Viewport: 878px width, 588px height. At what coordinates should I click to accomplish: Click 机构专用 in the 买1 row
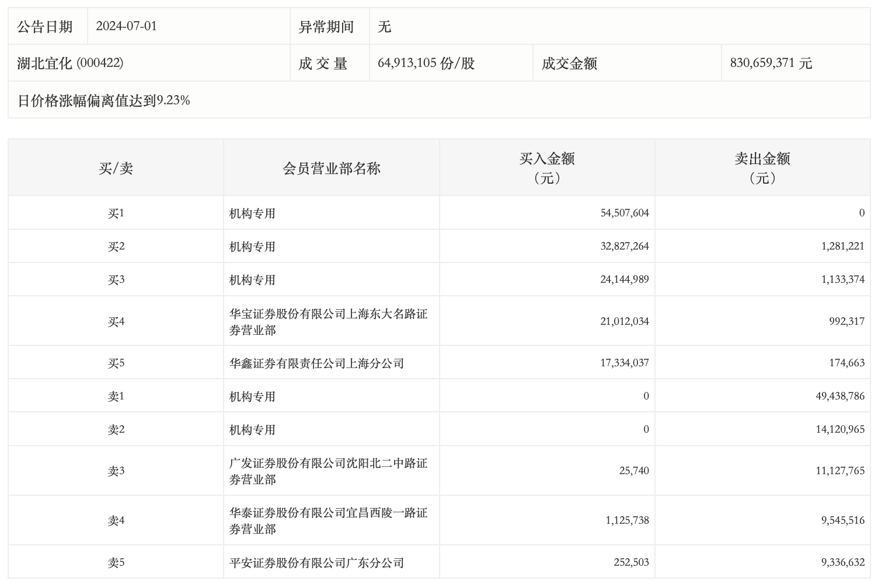252,213
